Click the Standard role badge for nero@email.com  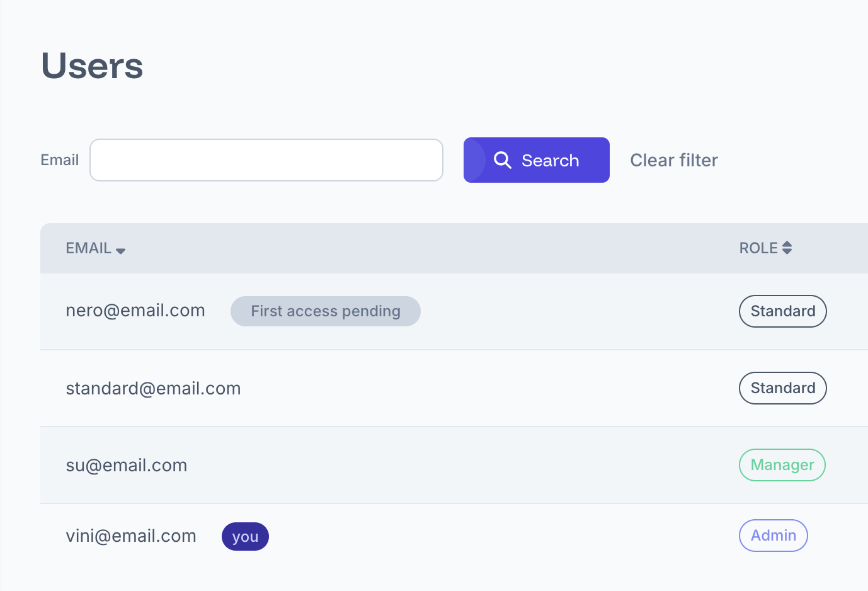point(782,311)
